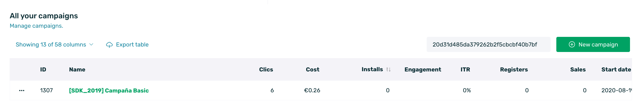Click the Registers column header
This screenshot has height=109, width=644.
tap(513, 70)
